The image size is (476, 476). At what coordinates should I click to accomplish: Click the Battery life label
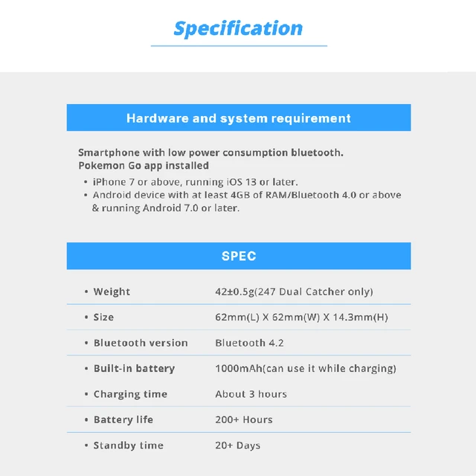point(123,419)
